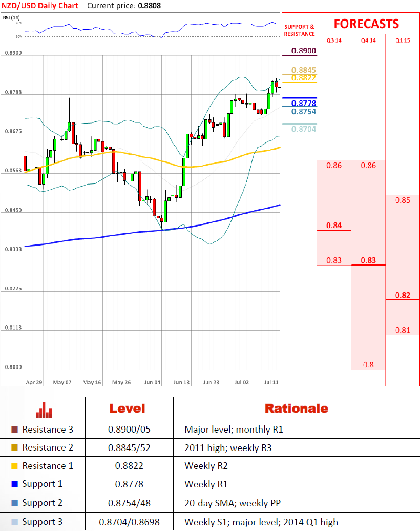This screenshot has width=420, height=531.
Task: Select the Support 1 row label
Action: point(43,484)
